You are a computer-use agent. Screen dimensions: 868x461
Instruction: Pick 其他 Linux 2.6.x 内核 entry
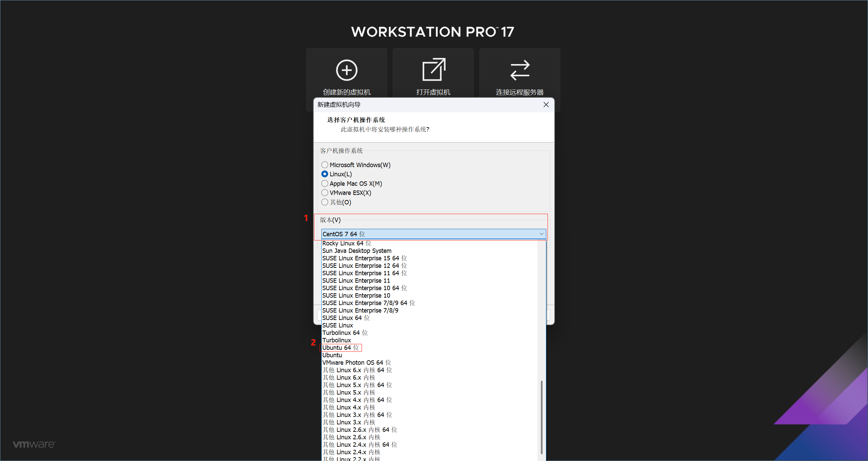point(429,437)
